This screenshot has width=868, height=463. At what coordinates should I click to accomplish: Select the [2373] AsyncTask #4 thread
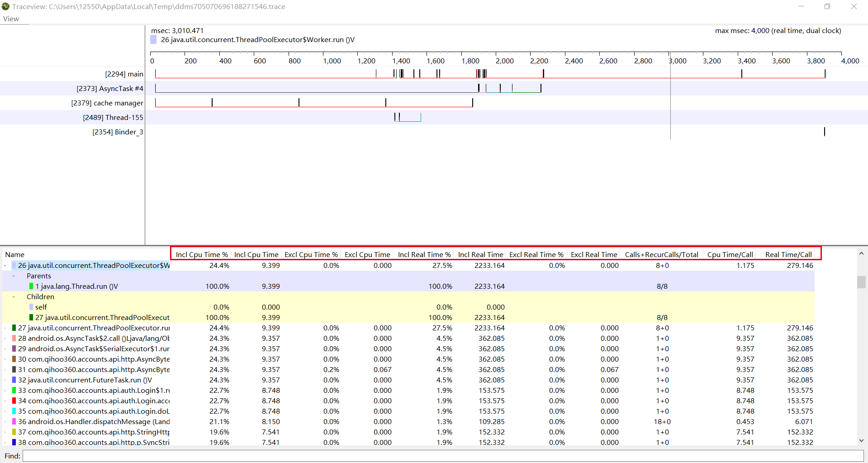click(x=110, y=88)
